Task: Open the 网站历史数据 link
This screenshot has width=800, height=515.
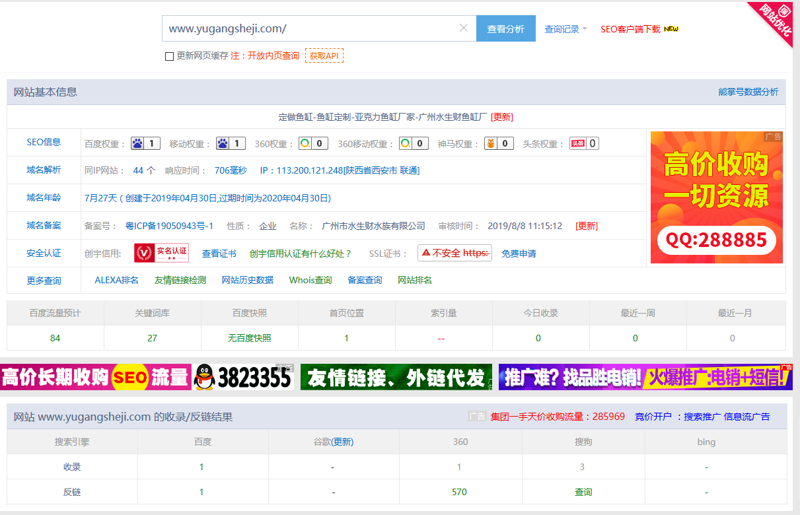Action: (247, 280)
